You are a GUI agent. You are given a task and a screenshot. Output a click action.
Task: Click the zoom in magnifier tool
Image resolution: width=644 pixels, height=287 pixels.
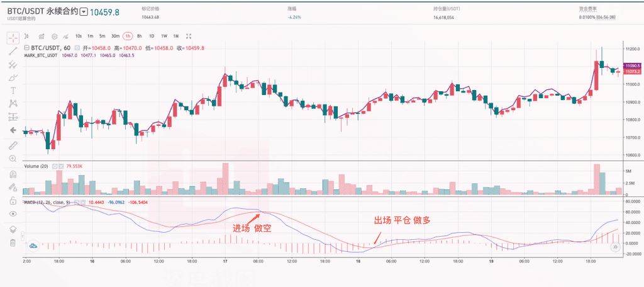coord(12,159)
